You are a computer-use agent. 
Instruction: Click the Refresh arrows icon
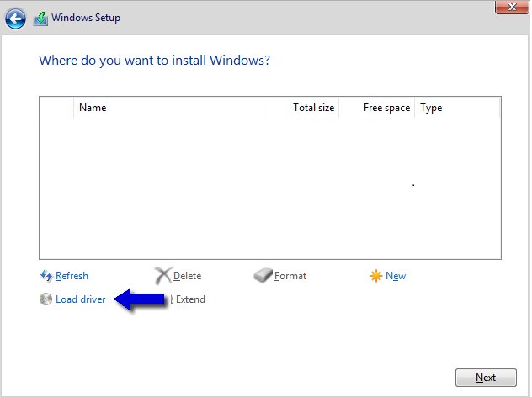click(46, 276)
